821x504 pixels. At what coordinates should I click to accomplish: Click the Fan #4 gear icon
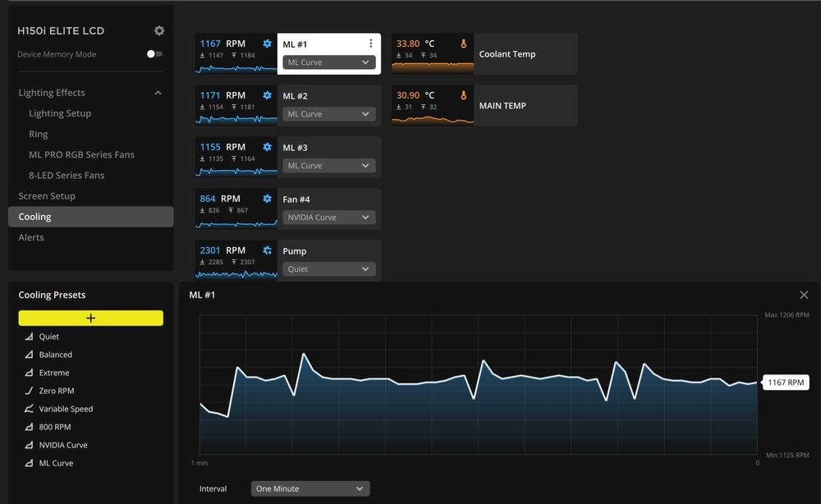267,199
